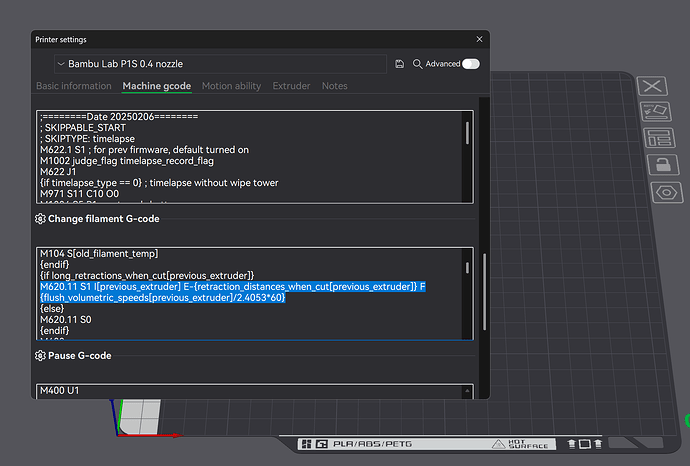Image resolution: width=690 pixels, height=466 pixels.
Task: Click the M104 S[old_filament_temp] line
Action: 99,253
